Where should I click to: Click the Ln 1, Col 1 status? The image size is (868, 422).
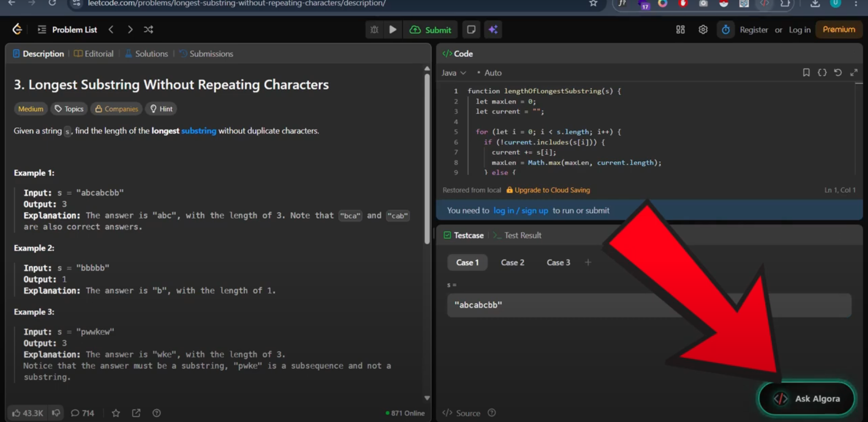(x=840, y=190)
